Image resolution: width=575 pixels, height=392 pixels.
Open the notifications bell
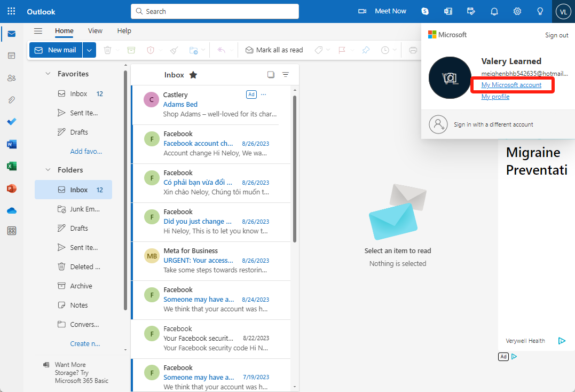coord(494,11)
